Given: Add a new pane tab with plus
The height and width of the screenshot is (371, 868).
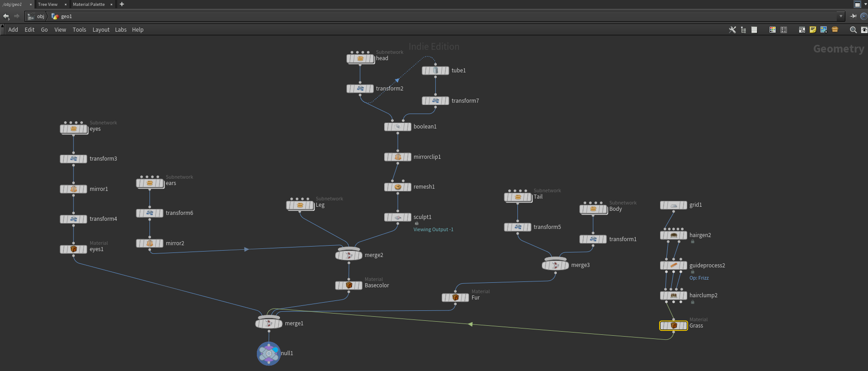Looking at the screenshot, I should tap(121, 4).
